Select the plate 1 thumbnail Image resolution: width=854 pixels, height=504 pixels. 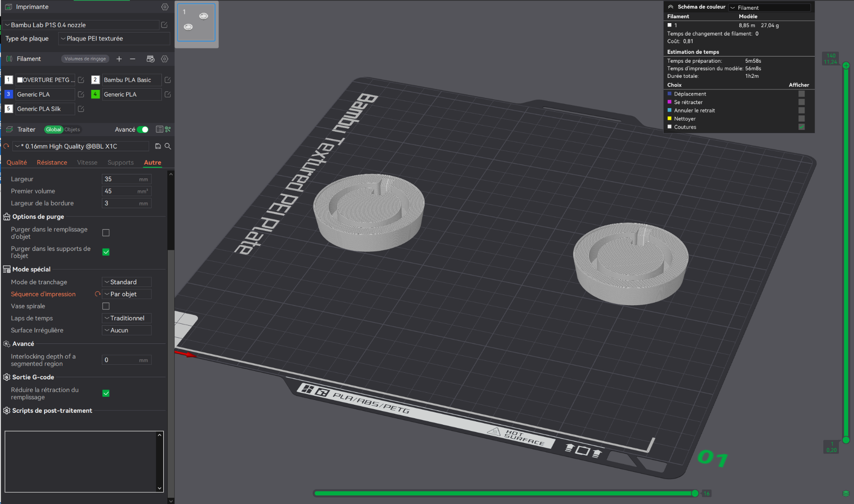pyautogui.click(x=196, y=22)
